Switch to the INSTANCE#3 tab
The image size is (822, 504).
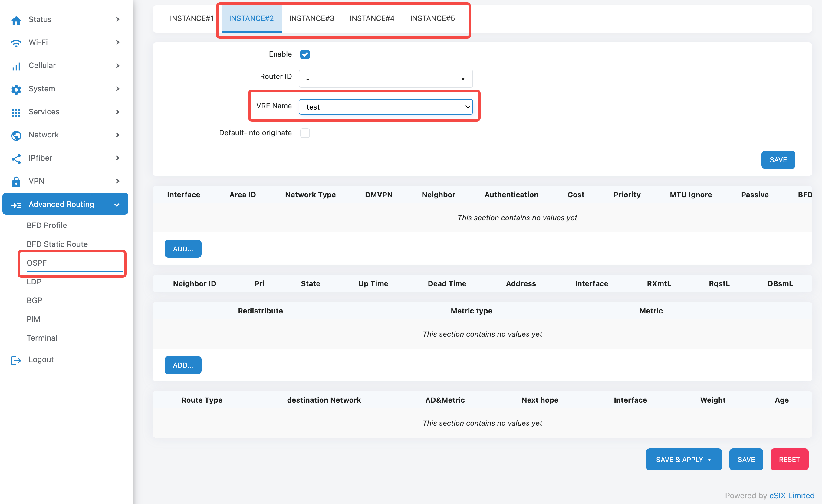tap(311, 18)
